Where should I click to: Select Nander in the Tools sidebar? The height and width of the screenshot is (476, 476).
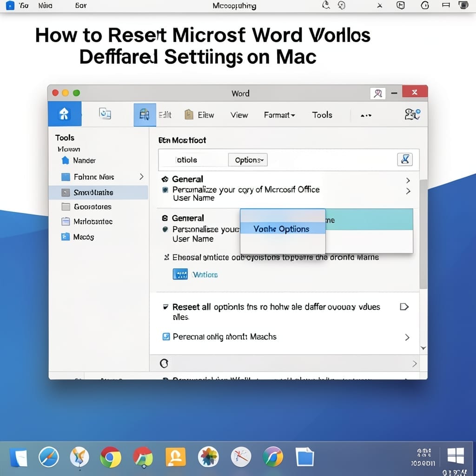[x=84, y=160]
